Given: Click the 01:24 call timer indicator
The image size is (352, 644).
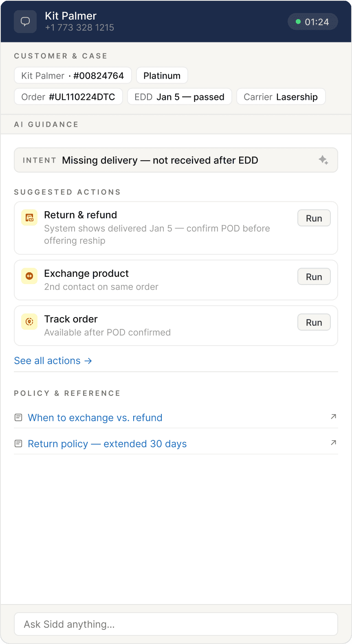Looking at the screenshot, I should pos(312,22).
